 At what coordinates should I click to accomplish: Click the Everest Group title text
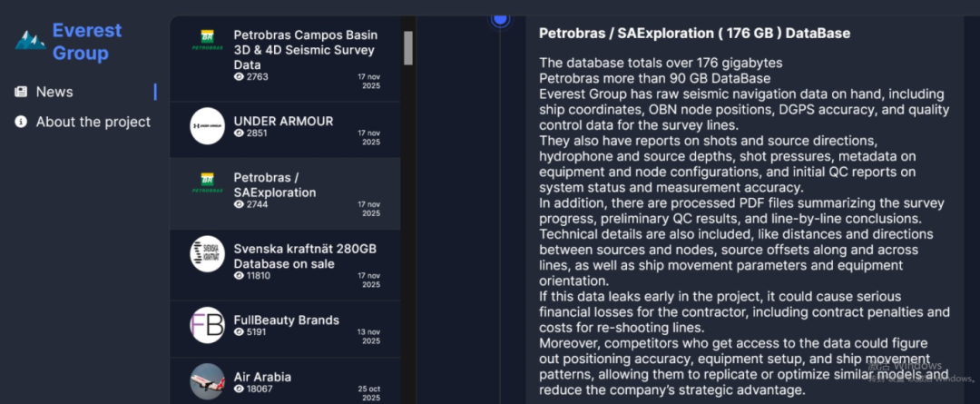tap(87, 42)
